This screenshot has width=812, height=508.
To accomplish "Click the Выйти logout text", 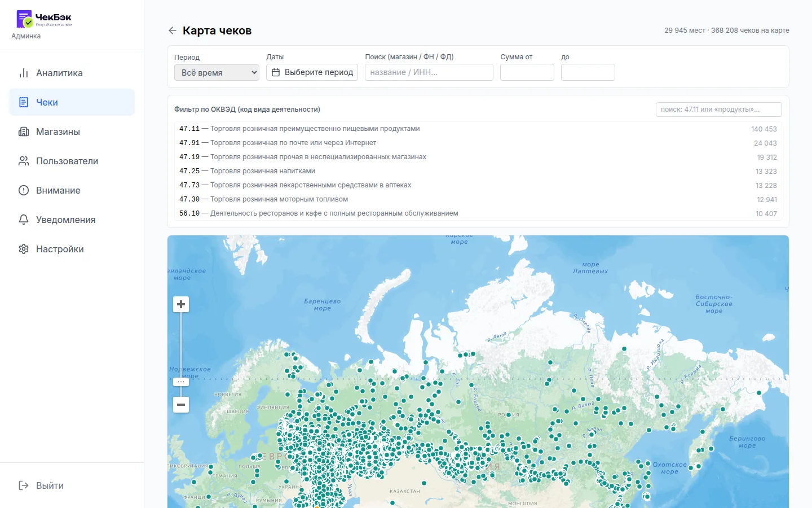I will coord(50,485).
